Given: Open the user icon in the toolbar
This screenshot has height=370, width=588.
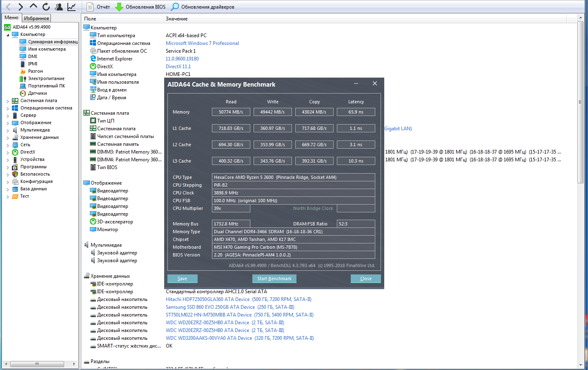Looking at the screenshot, I should pos(59,7).
